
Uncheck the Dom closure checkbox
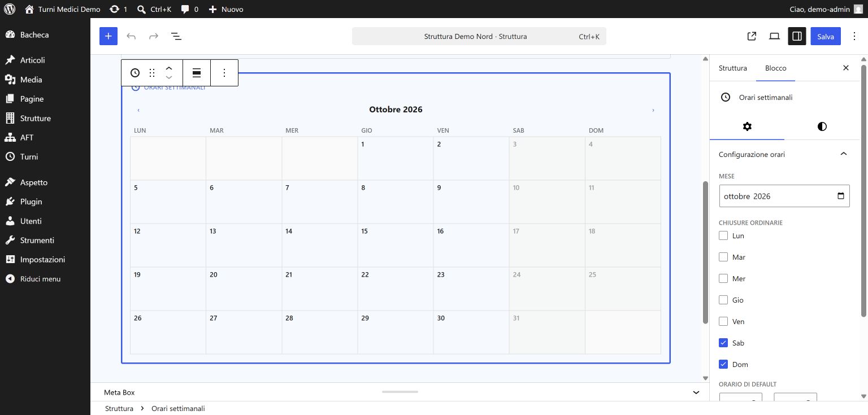click(x=723, y=364)
